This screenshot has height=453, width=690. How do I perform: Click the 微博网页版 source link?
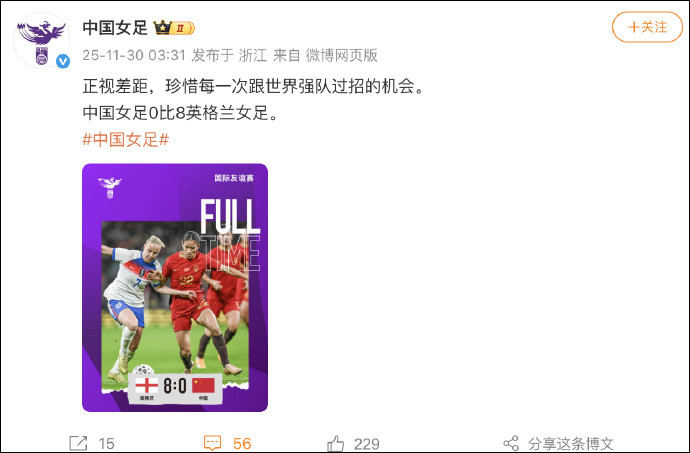click(341, 55)
